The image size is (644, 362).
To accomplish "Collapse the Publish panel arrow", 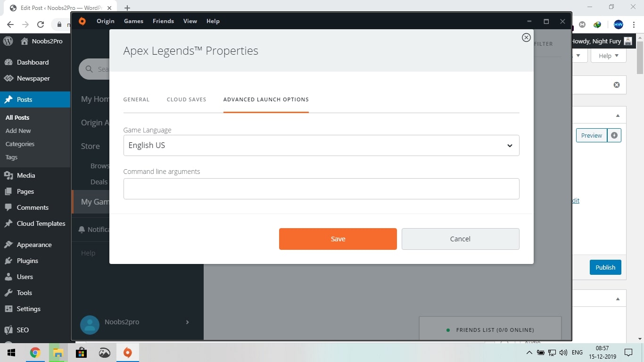I will click(x=618, y=115).
